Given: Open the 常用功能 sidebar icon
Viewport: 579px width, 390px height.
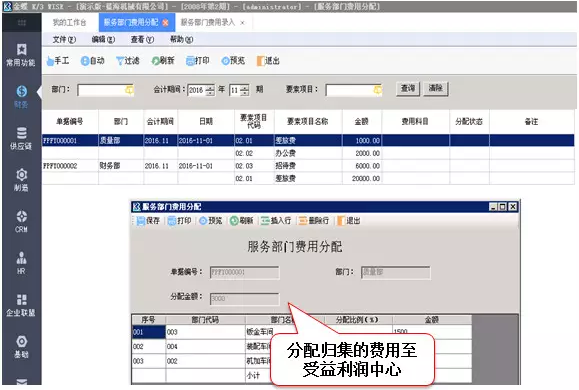Looking at the screenshot, I should pos(21,55).
